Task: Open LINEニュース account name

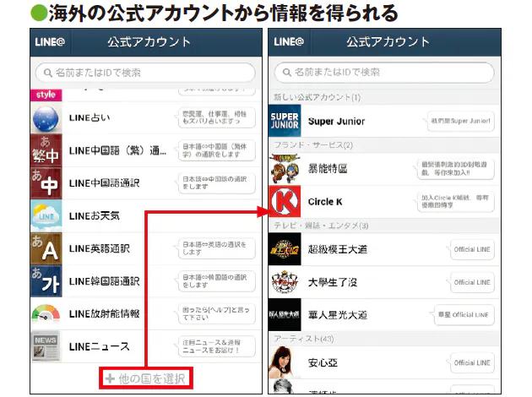Action: [x=100, y=346]
